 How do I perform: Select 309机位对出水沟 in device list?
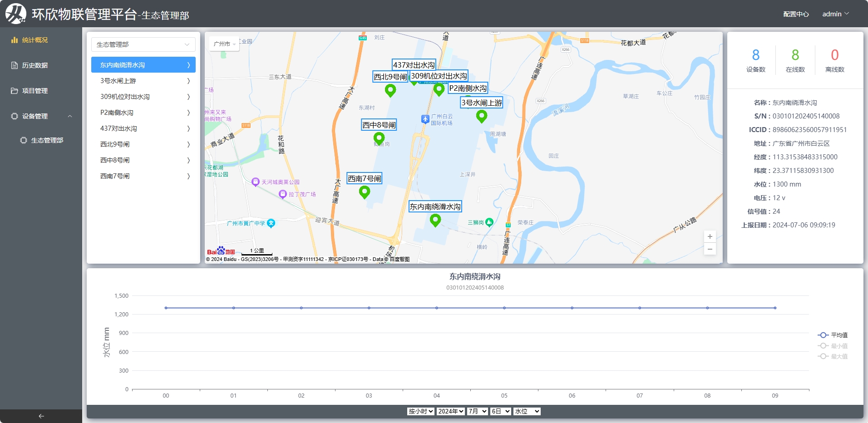[143, 97]
